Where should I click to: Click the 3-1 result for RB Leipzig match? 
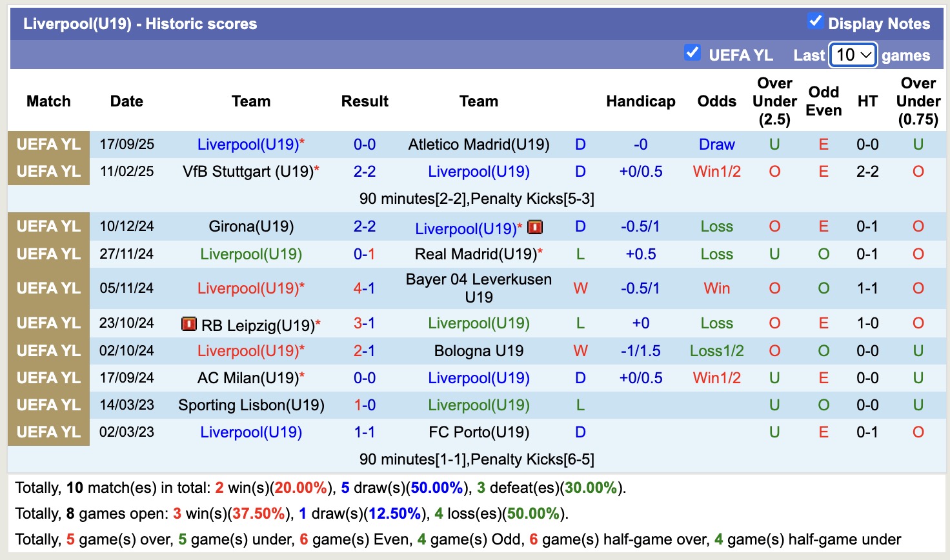click(x=364, y=323)
